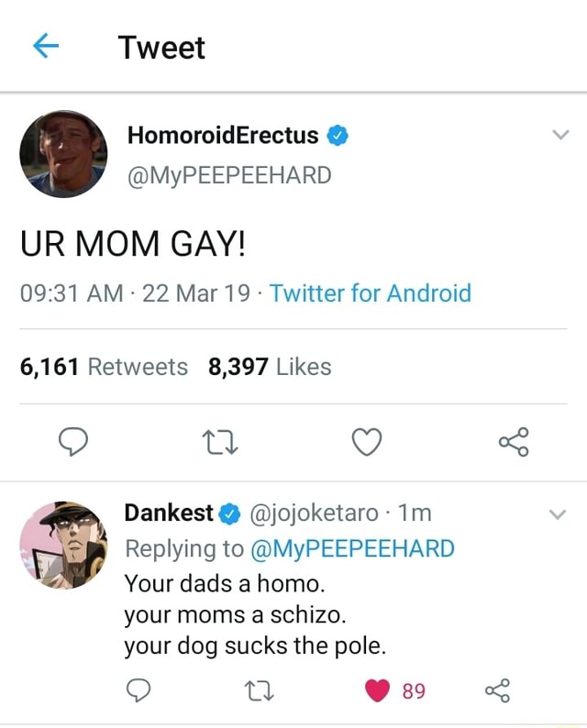This screenshot has height=728, width=587.
Task: Open HomoroidErectus profile picture
Action: (x=63, y=153)
